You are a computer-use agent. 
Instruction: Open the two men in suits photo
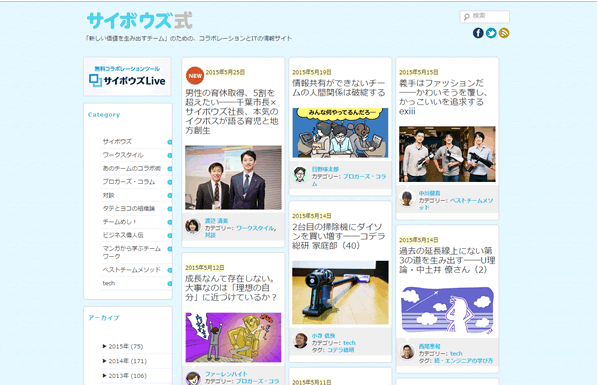pyautogui.click(x=233, y=177)
